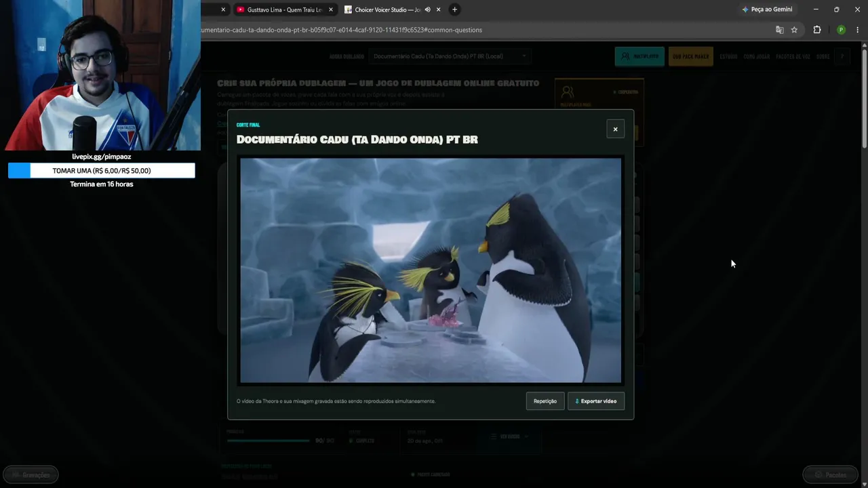
Task: Close the Corte Final video dialog
Action: [615, 129]
